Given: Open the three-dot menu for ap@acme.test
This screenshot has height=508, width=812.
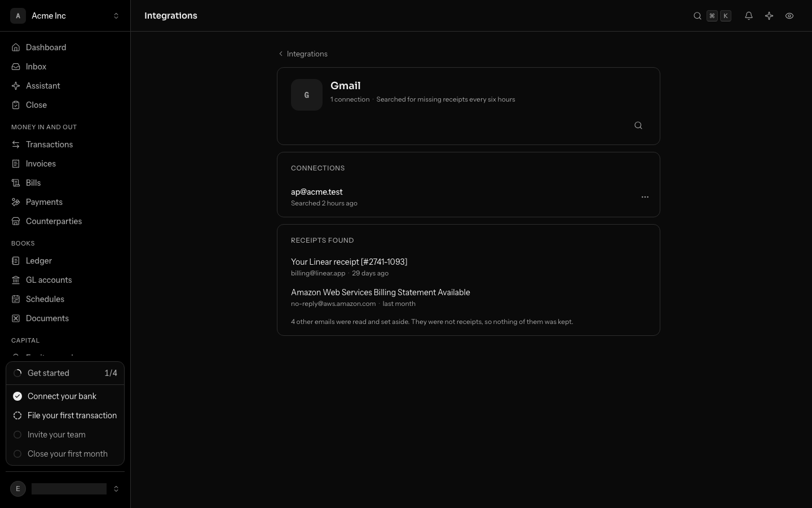Looking at the screenshot, I should pos(645,197).
